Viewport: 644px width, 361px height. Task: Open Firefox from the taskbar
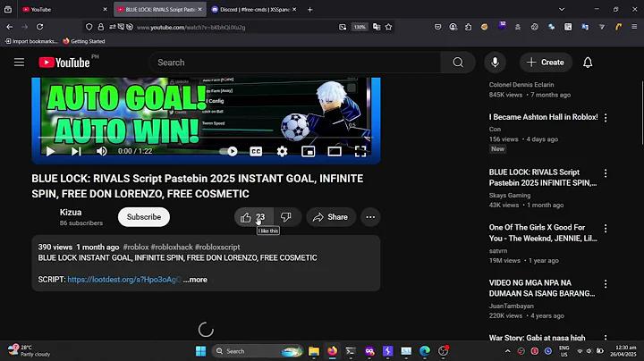(x=332, y=351)
